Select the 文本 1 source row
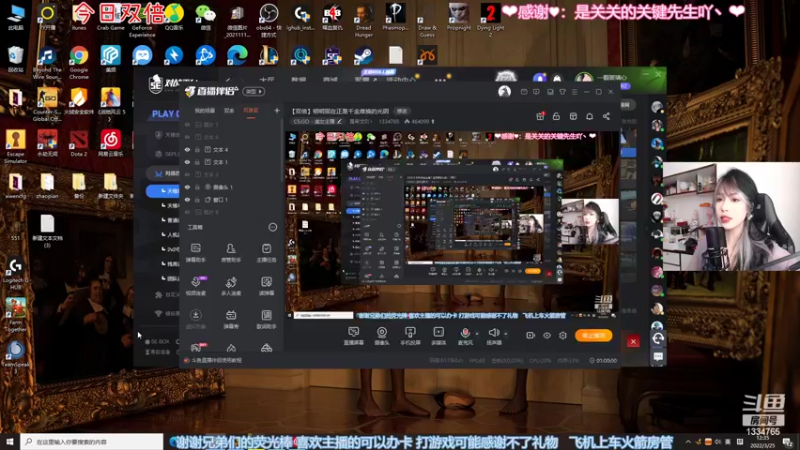The width and height of the screenshot is (800, 450). [232, 162]
